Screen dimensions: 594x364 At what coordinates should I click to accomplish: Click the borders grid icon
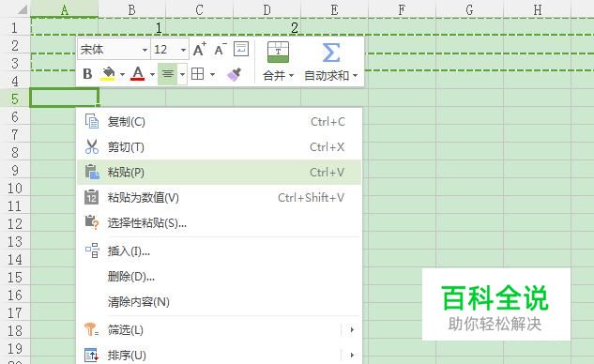pyautogui.click(x=198, y=73)
